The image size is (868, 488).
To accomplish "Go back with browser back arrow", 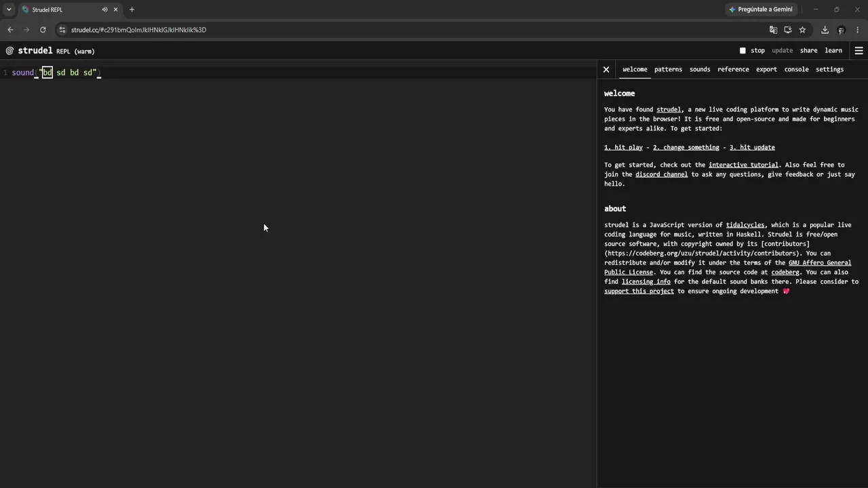I will point(10,30).
